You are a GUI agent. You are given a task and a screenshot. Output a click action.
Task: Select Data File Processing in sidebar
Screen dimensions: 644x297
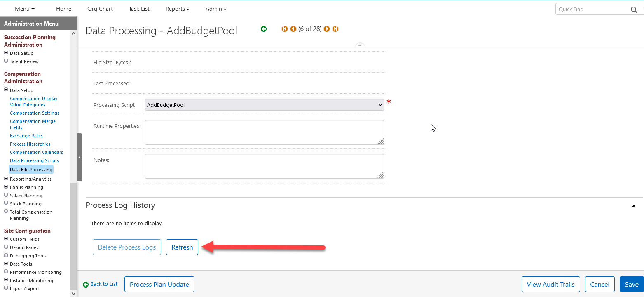click(x=31, y=170)
